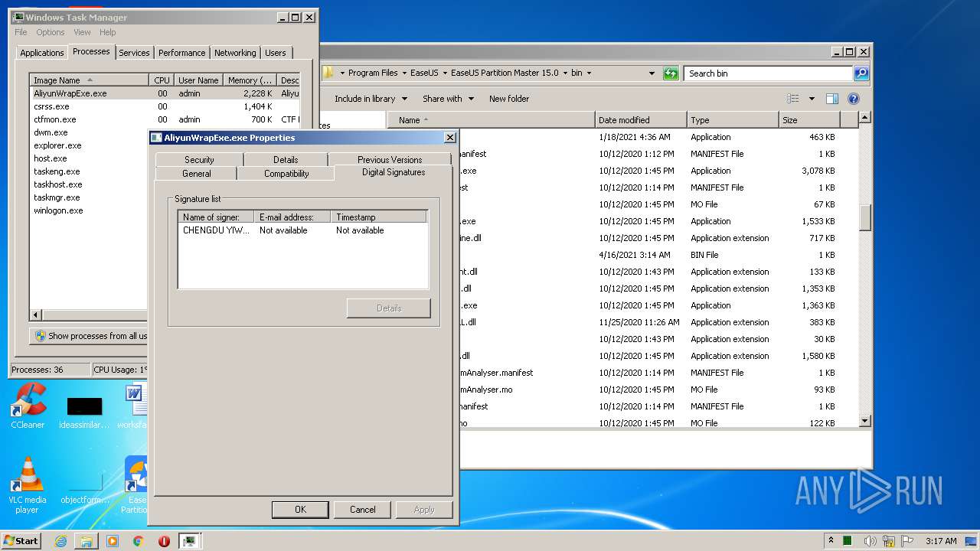Click Explorer vertical scrollbar down arrow
The width and height of the screenshot is (980, 551).
click(x=865, y=421)
